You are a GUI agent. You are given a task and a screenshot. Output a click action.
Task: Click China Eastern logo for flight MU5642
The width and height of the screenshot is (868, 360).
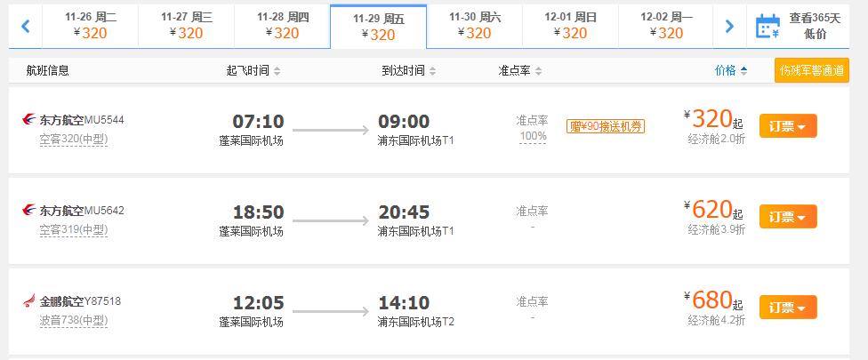(x=29, y=211)
